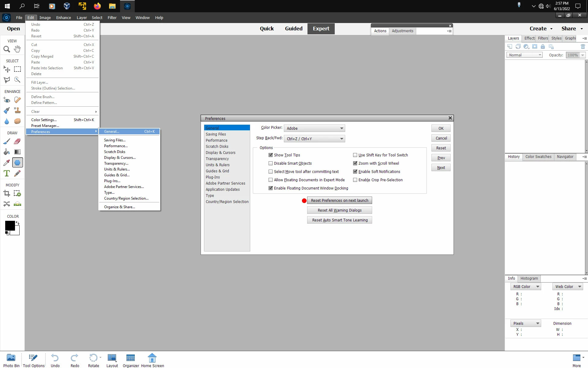Pick the Rectangular Marquee tool
The height and width of the screenshot is (368, 588).
coord(17,69)
